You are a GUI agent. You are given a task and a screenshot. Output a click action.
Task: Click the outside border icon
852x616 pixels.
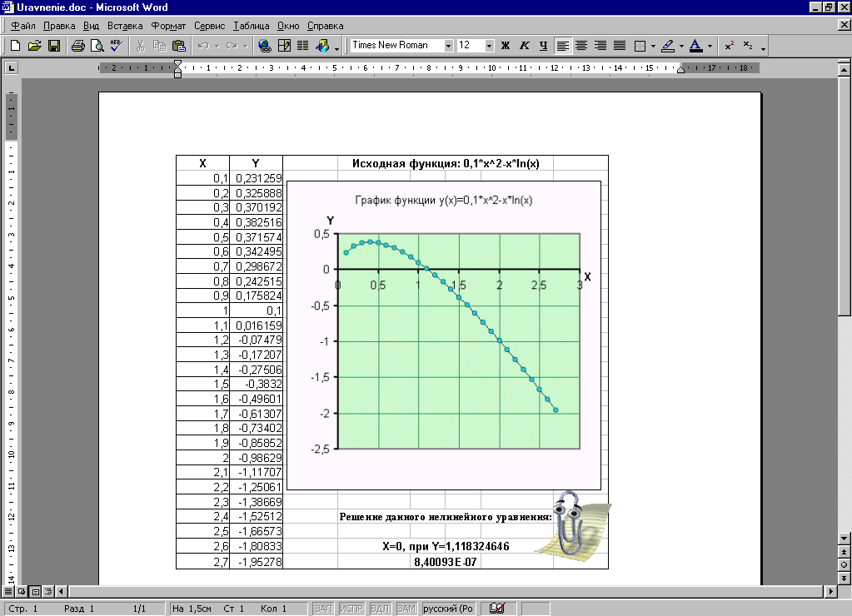coord(640,46)
